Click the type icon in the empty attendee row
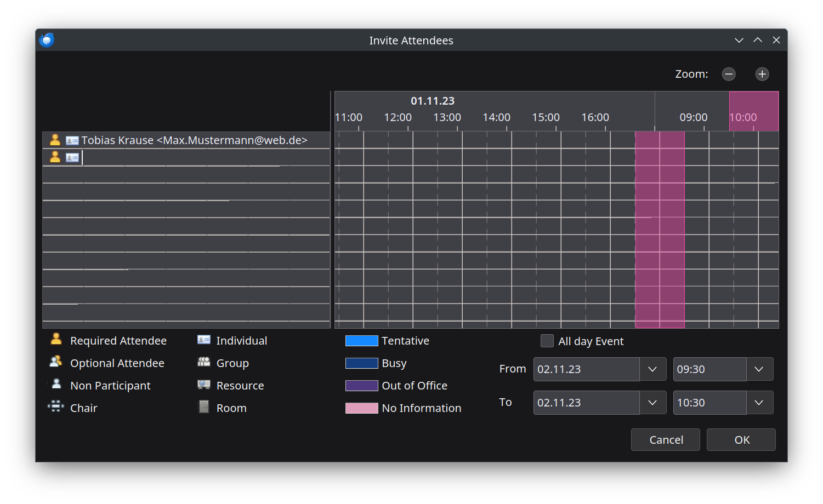Image resolution: width=823 pixels, height=504 pixels. coord(72,157)
